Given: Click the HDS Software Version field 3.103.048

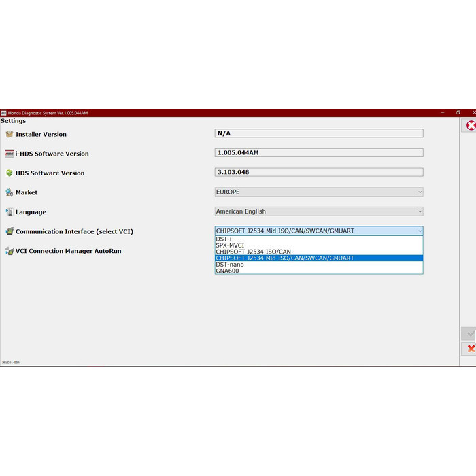Looking at the screenshot, I should (x=318, y=173).
